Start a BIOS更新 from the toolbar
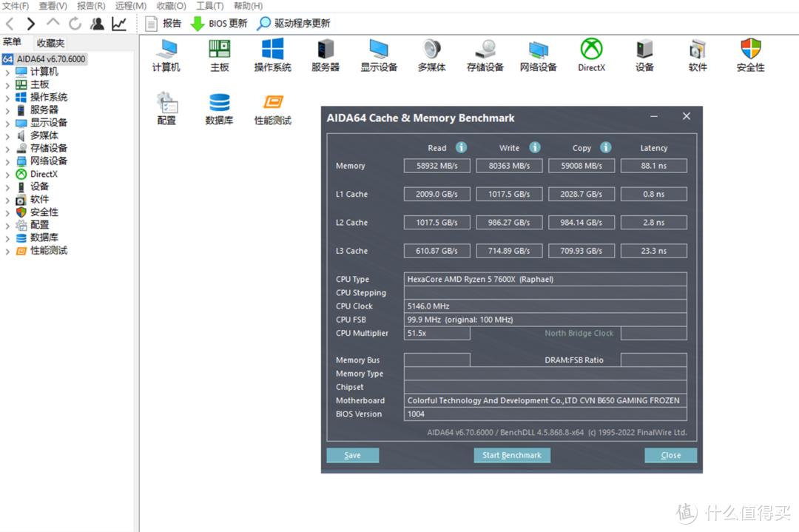Viewport: 799px width, 532px height. click(219, 23)
